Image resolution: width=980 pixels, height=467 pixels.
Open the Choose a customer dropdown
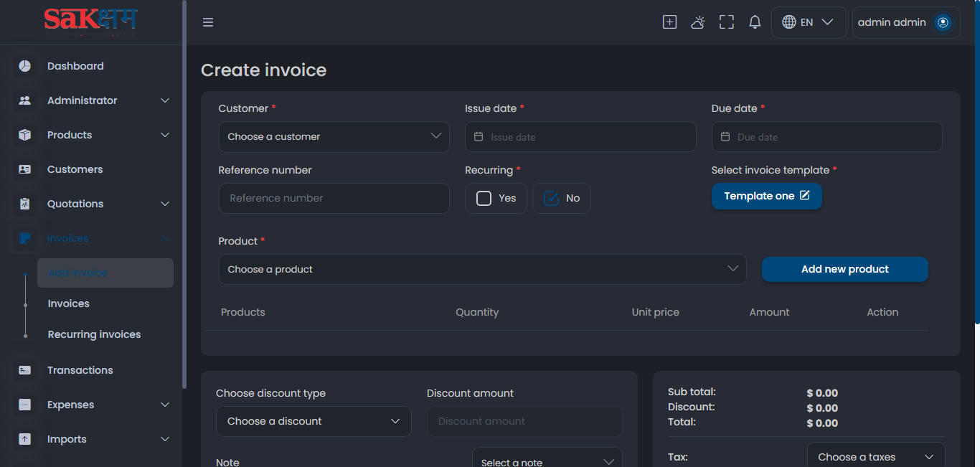334,136
